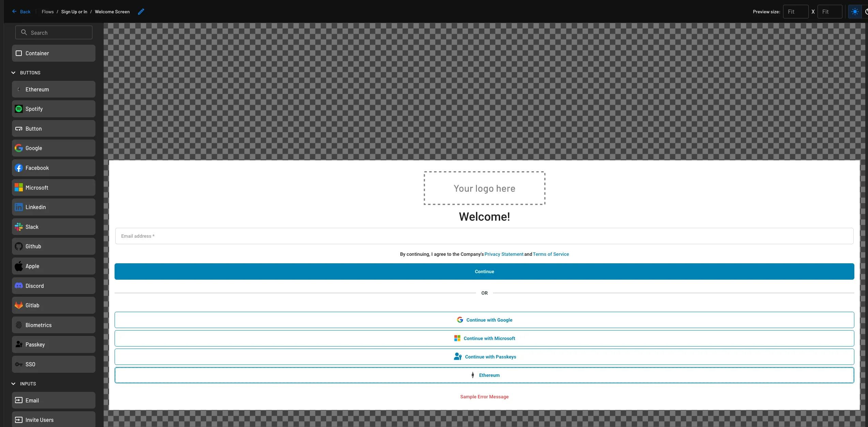868x427 pixels.
Task: Select the Spotify button icon
Action: pos(18,109)
